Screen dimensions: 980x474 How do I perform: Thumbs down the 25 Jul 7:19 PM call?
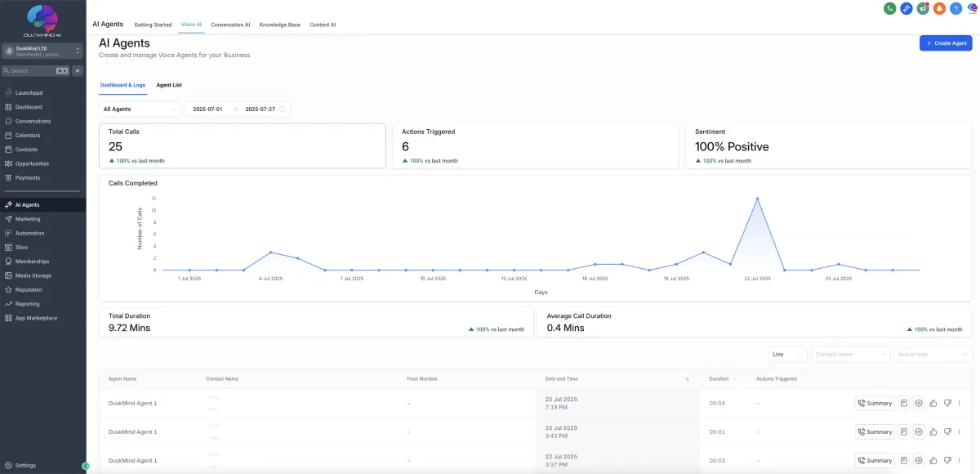pyautogui.click(x=947, y=403)
